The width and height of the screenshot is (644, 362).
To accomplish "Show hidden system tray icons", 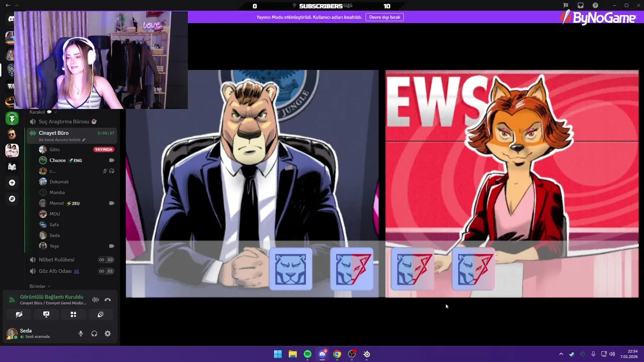I will (561, 354).
